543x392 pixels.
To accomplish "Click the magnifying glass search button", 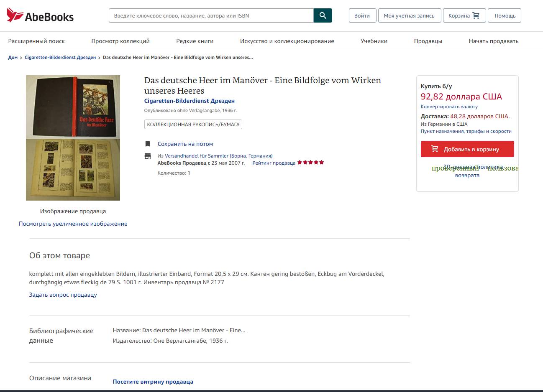I will coord(323,15).
